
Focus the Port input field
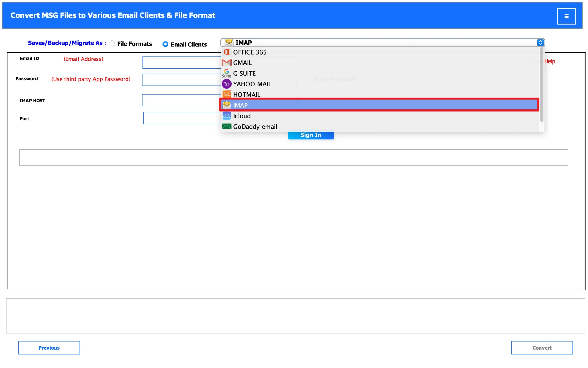click(182, 118)
